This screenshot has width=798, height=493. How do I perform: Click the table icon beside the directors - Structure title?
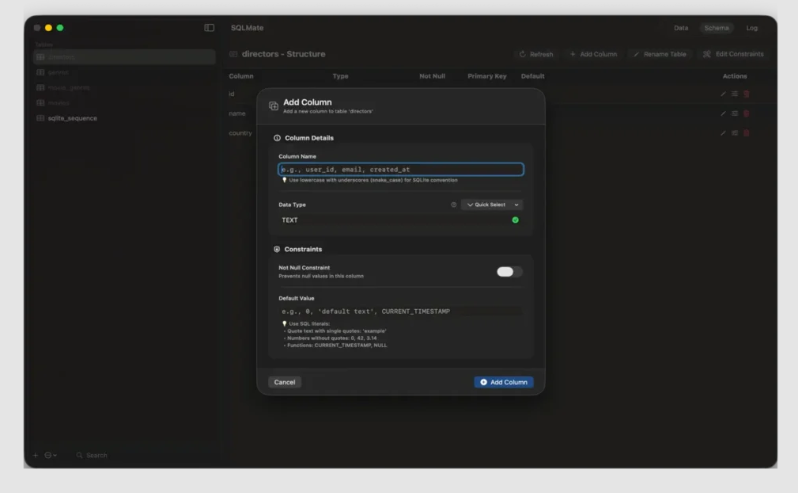coord(233,54)
